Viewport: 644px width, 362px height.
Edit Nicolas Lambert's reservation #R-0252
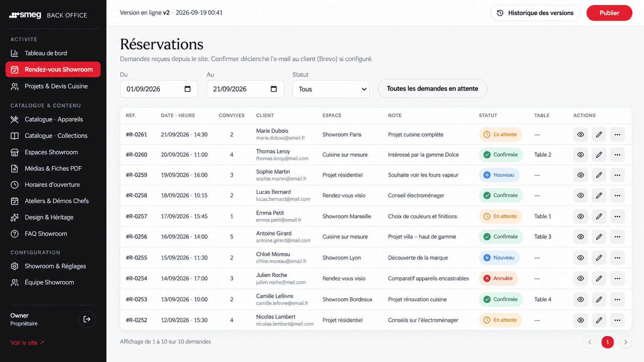coord(599,320)
